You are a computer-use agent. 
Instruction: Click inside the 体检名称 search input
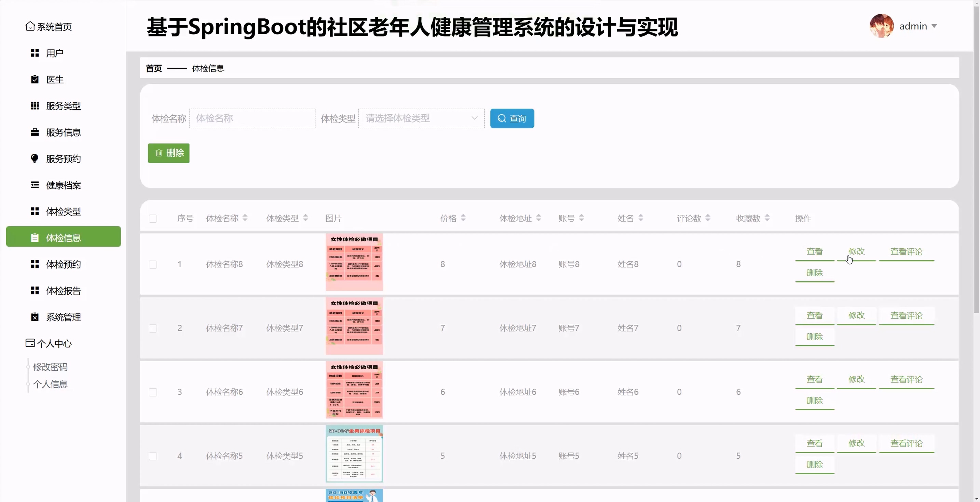coord(252,118)
